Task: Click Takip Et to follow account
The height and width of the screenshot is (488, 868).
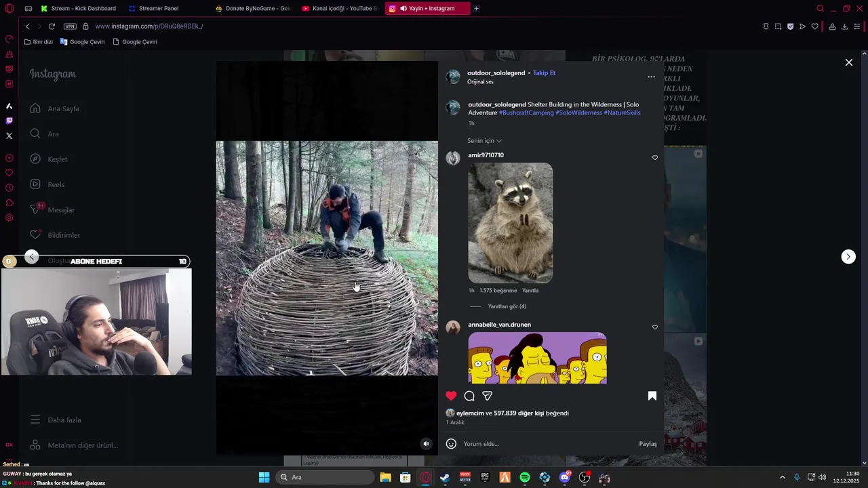Action: click(x=544, y=73)
